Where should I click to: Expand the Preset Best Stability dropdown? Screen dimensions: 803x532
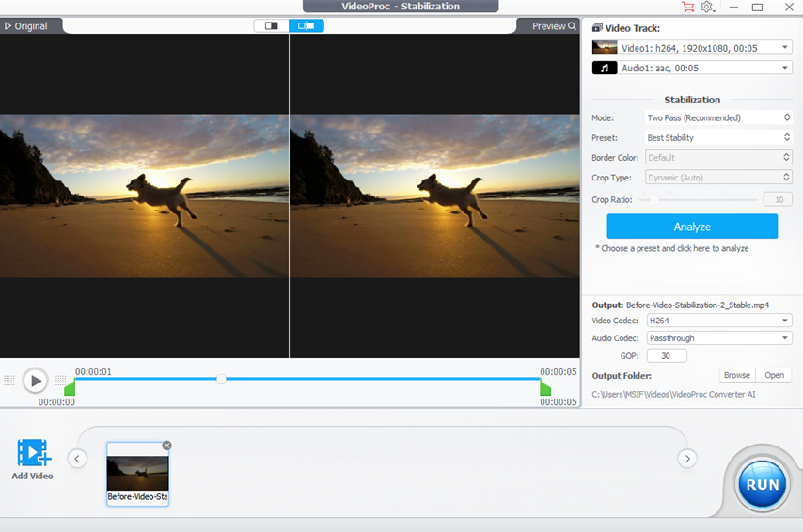coord(718,137)
